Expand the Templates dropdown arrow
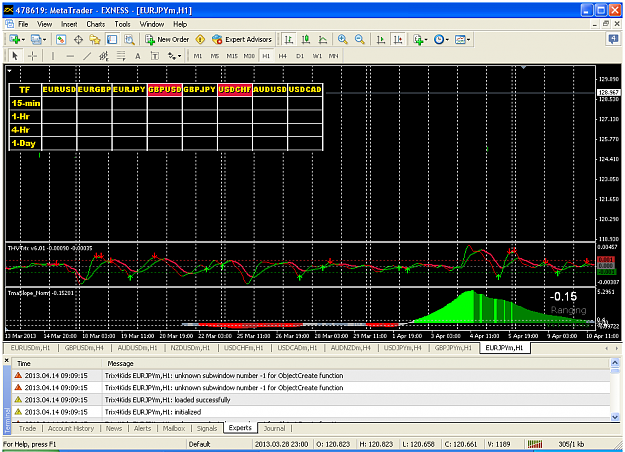This screenshot has height=452, width=625. coord(469,40)
